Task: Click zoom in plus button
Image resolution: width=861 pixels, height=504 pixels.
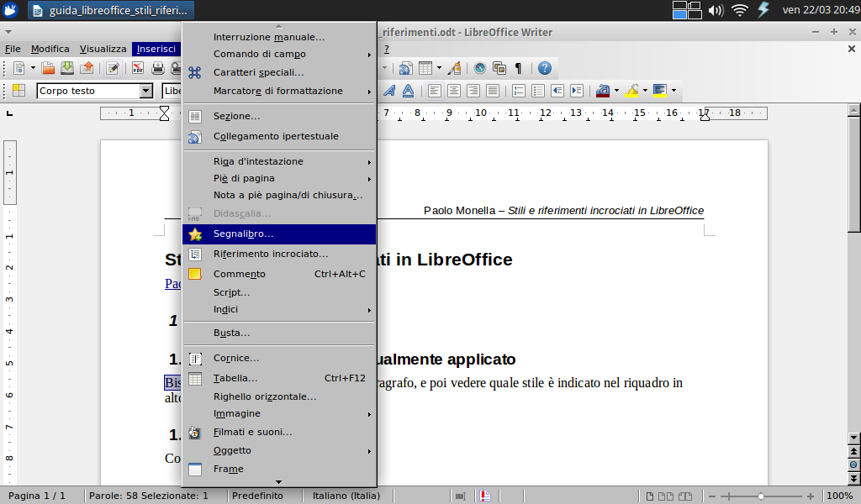Action: 811,496
